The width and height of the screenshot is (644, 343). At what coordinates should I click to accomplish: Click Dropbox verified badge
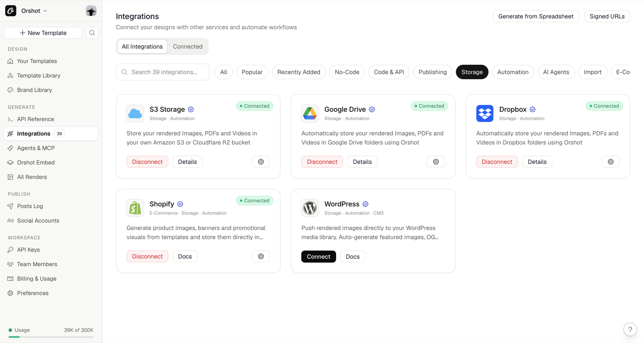pyautogui.click(x=533, y=109)
